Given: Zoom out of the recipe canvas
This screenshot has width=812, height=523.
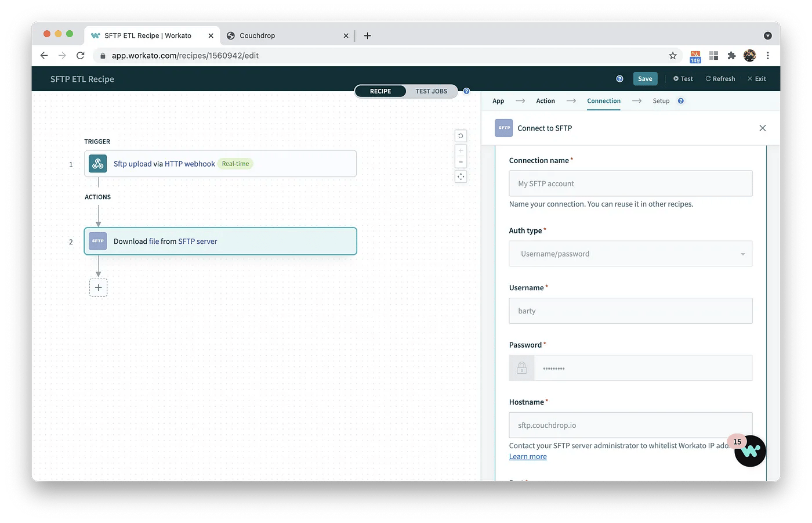Looking at the screenshot, I should click(461, 163).
